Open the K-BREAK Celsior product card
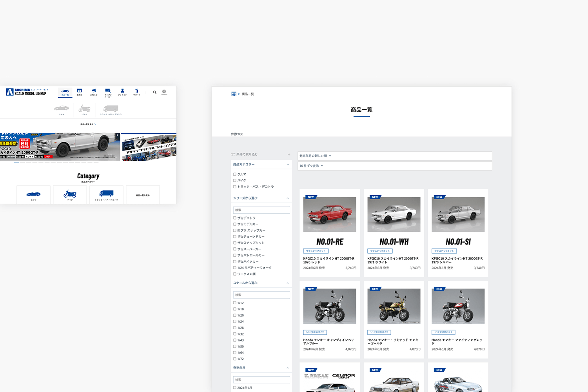This screenshot has width=588, height=392. pyautogui.click(x=330, y=377)
